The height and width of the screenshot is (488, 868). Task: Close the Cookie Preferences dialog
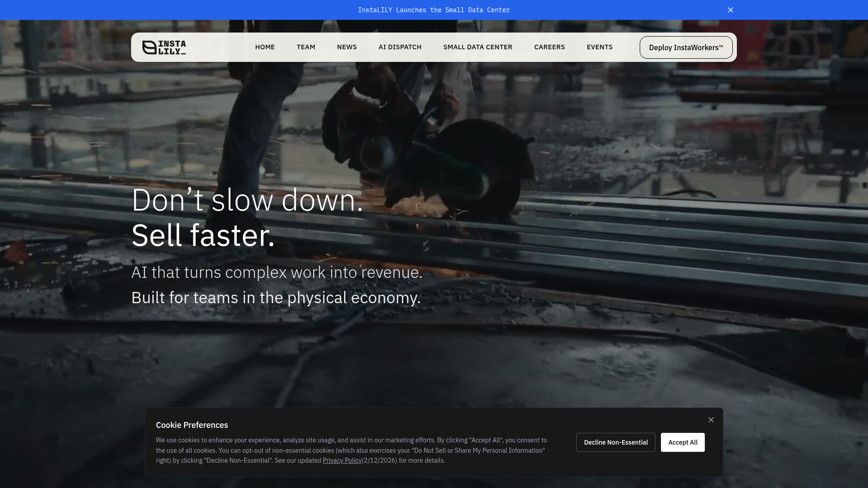(711, 420)
